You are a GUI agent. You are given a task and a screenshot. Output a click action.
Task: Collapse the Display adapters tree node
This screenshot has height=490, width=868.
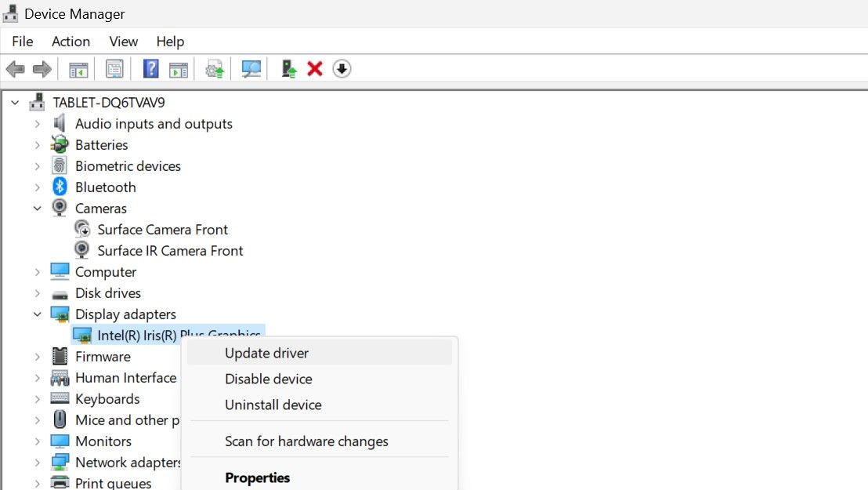pyautogui.click(x=38, y=314)
